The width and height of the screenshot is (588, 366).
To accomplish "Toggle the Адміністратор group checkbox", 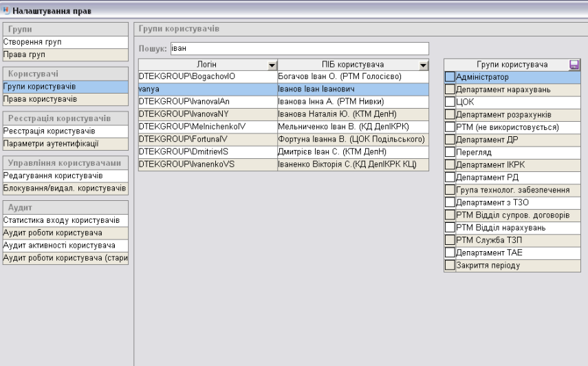I will [450, 77].
